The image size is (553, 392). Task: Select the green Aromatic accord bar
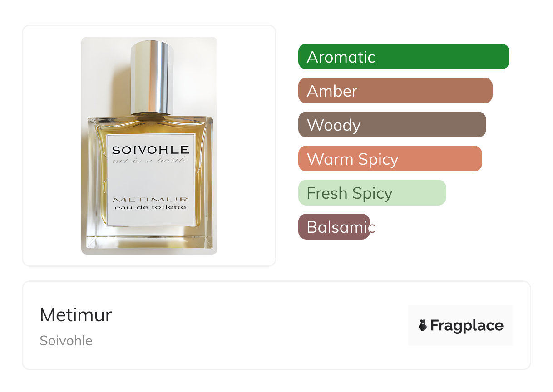coord(404,57)
